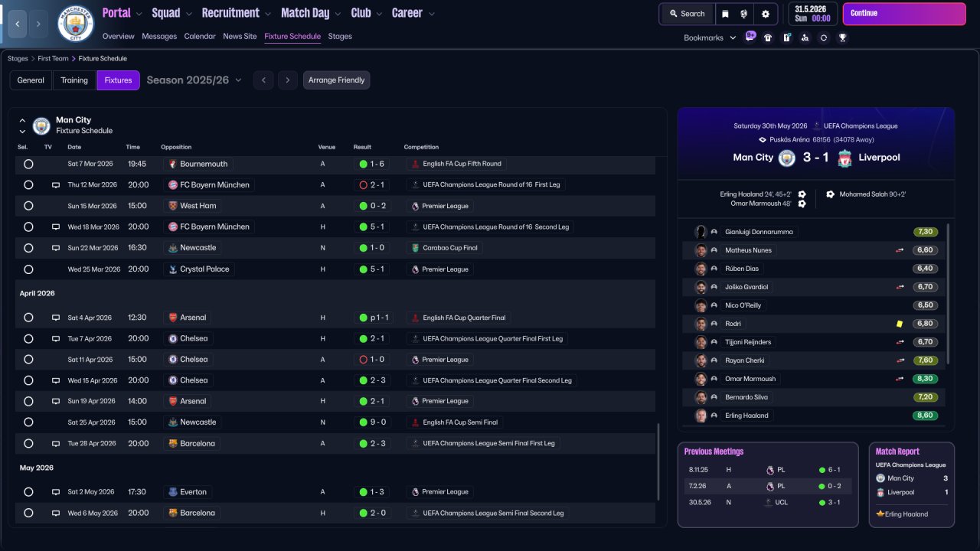
Task: Click the player ratings list scrollbar
Action: click(948, 294)
